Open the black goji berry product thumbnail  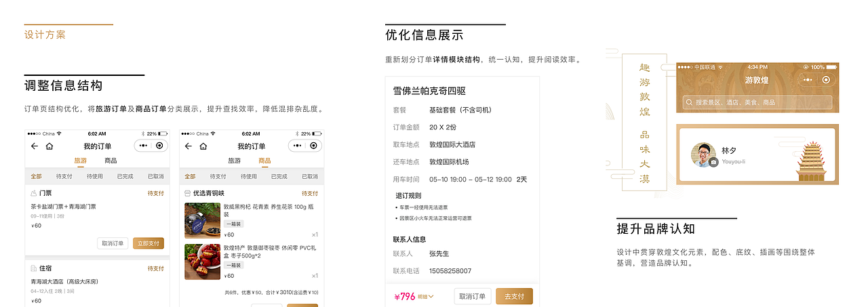[202, 220]
